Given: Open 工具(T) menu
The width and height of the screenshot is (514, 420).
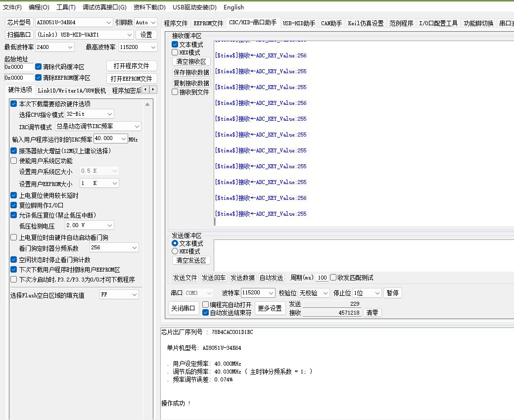Looking at the screenshot, I should pos(66,7).
